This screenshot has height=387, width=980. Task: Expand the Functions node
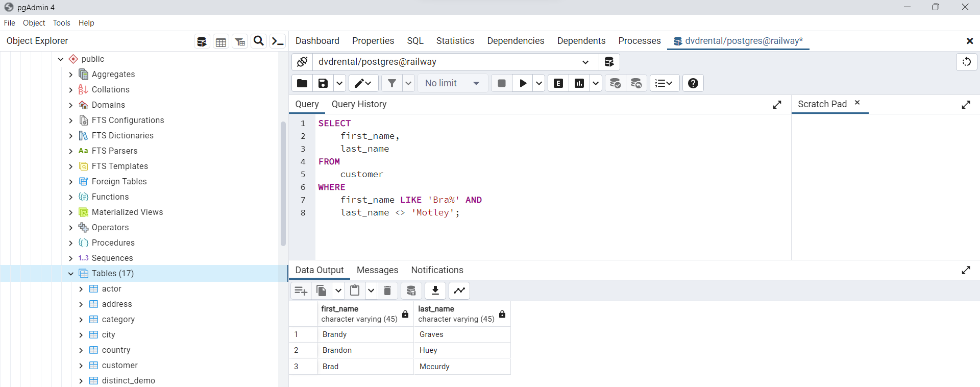coord(71,197)
